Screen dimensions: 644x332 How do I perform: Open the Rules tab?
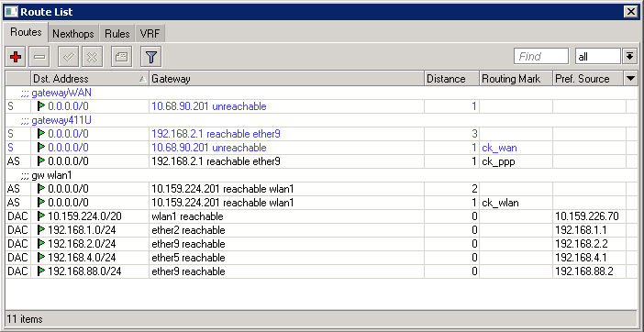click(x=117, y=34)
